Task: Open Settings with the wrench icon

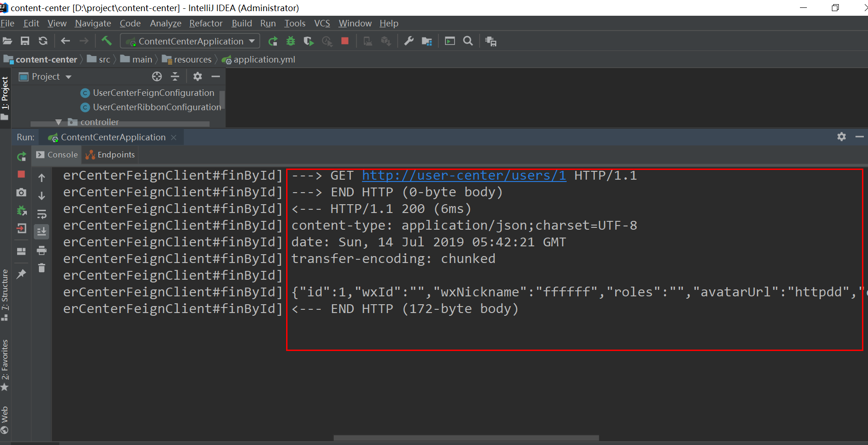Action: (409, 41)
